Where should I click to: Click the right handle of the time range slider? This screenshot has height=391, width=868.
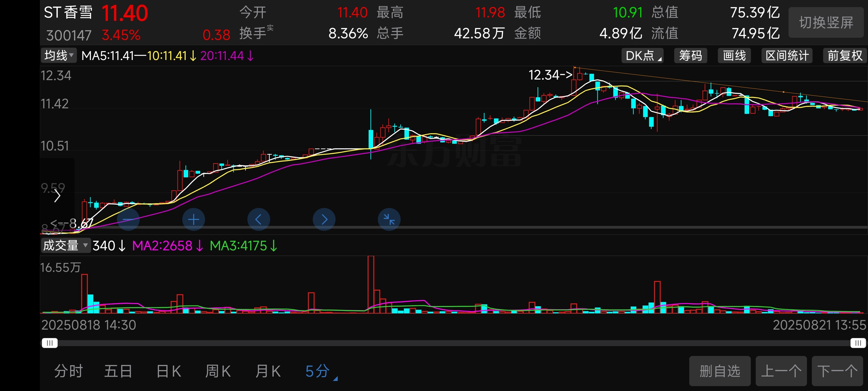click(858, 343)
